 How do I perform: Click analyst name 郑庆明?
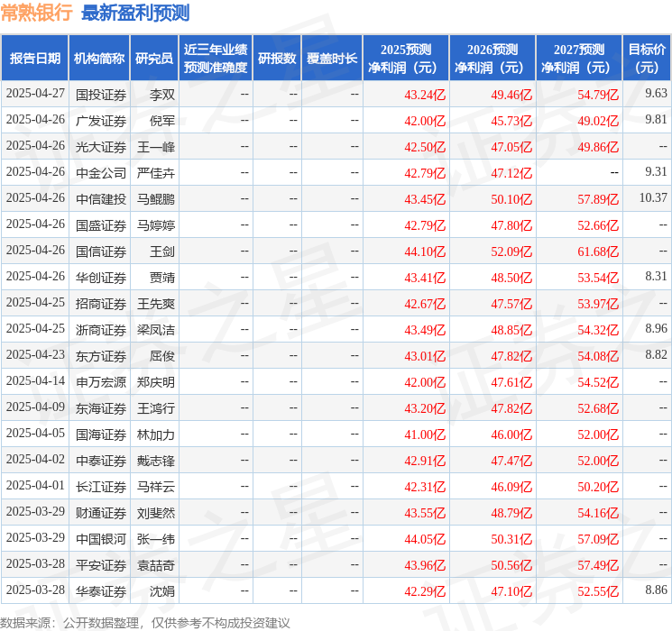(155, 382)
